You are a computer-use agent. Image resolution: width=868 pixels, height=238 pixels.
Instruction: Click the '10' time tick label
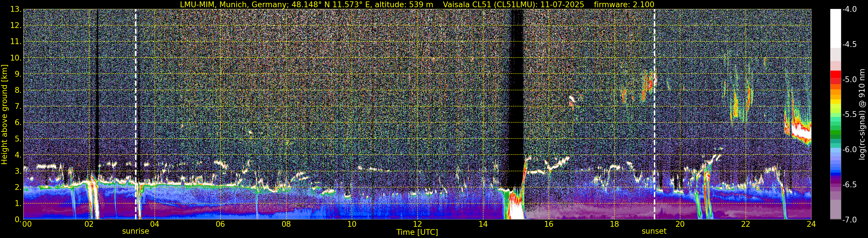pos(352,224)
